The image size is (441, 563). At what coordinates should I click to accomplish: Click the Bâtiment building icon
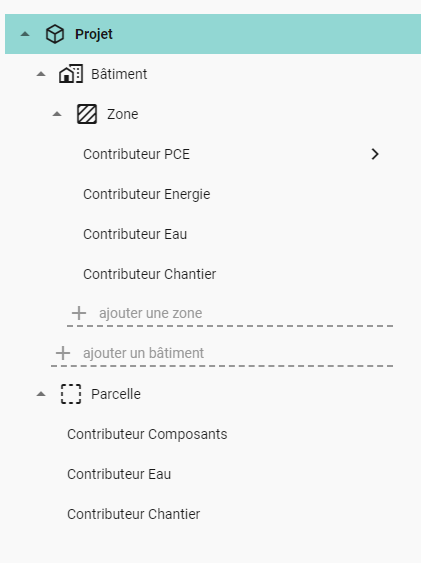tap(71, 74)
